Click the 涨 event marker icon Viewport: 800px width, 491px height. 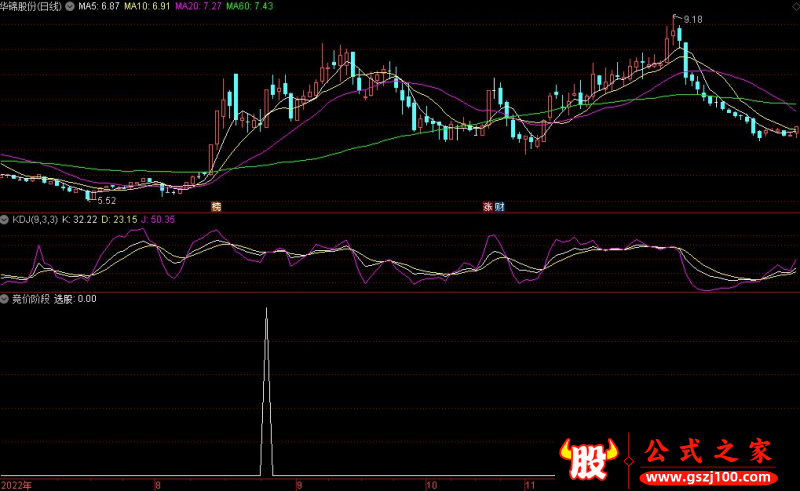tap(488, 207)
